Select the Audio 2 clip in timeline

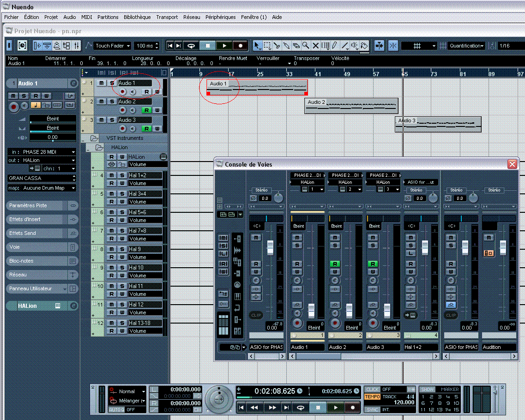(x=351, y=106)
